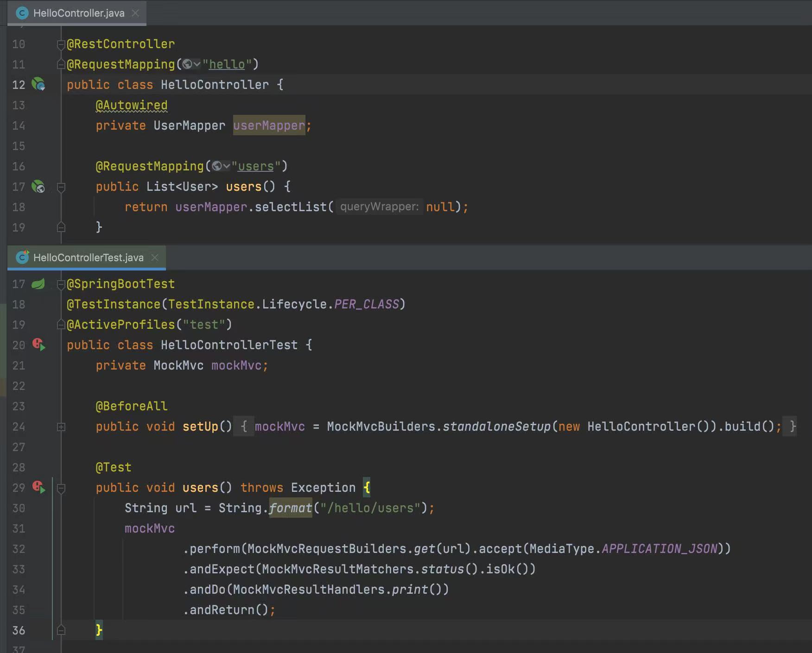Click print() in andDo line
Viewport: 812px width, 653px height.
coord(417,590)
